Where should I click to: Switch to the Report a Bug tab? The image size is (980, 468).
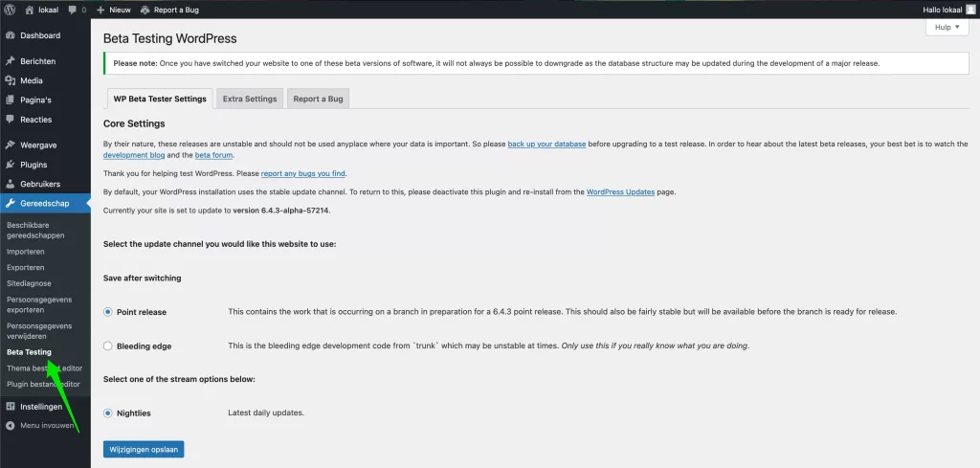point(319,99)
